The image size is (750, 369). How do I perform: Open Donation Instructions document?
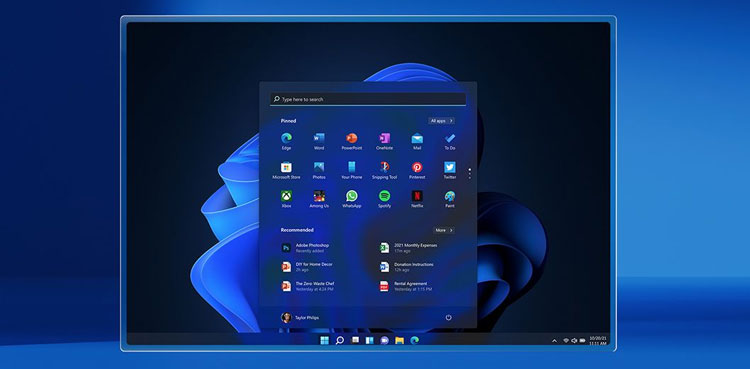pyautogui.click(x=407, y=267)
